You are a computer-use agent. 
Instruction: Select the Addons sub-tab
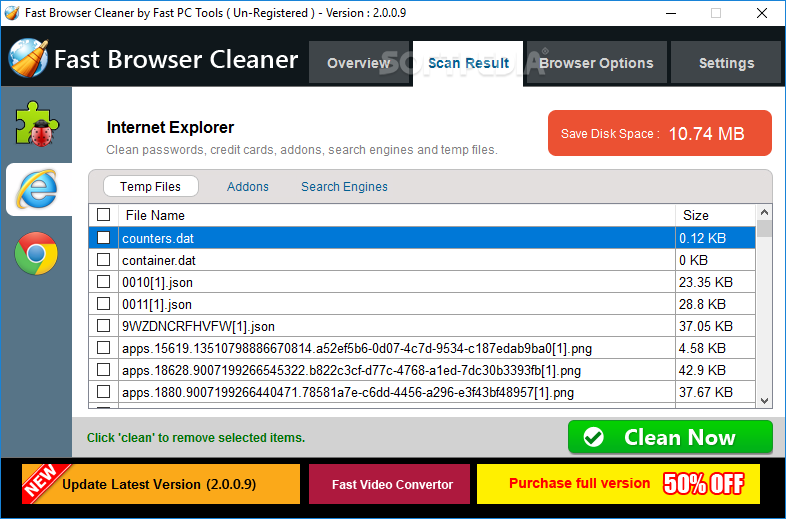(x=248, y=187)
